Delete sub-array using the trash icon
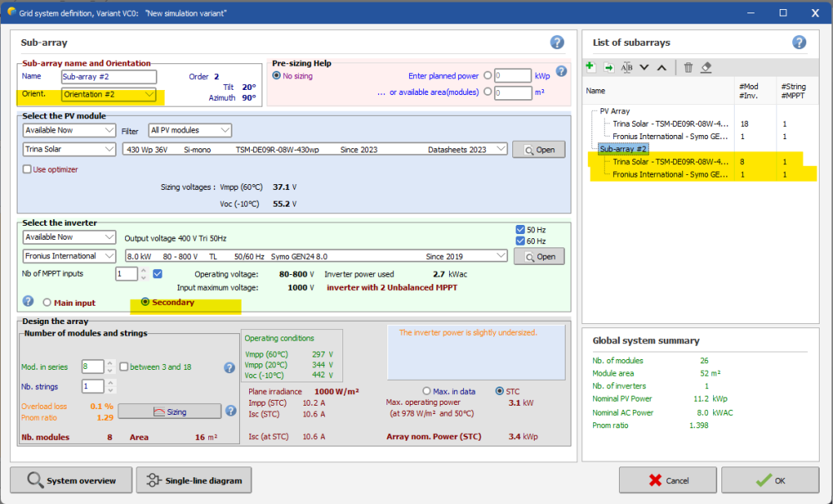This screenshot has width=833, height=504. click(x=688, y=67)
